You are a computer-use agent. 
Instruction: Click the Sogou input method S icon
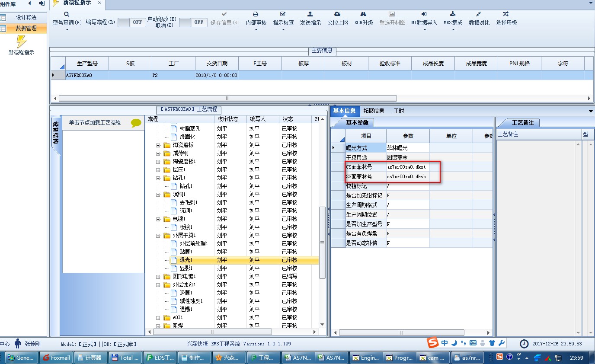coord(432,343)
